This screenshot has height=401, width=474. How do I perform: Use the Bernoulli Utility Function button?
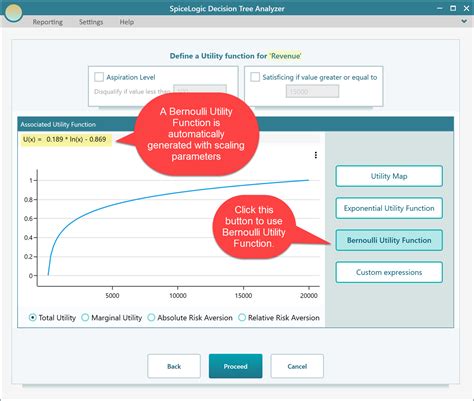(389, 240)
